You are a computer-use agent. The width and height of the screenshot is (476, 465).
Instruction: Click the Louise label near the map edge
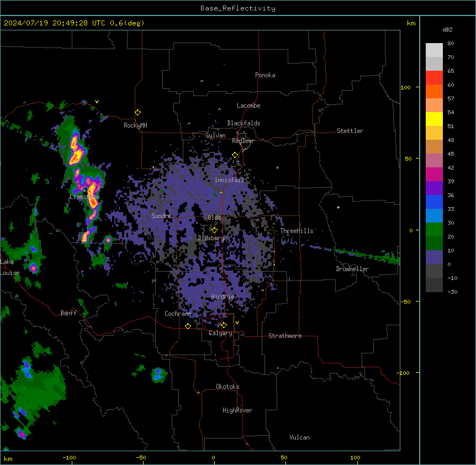tap(10, 273)
